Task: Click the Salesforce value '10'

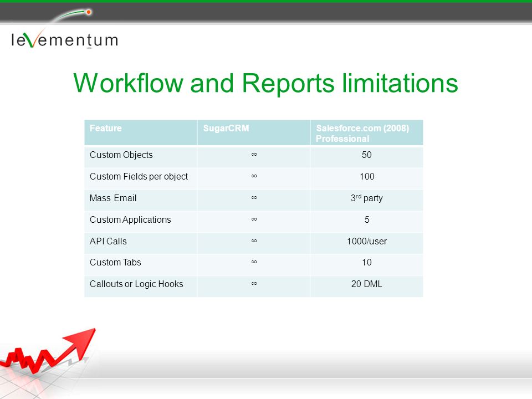Action: pos(367,263)
